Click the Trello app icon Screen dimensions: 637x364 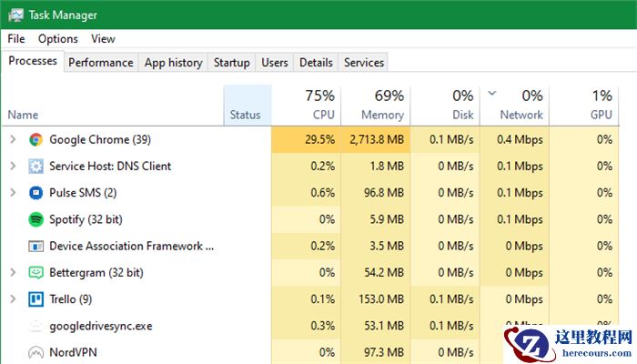pyautogui.click(x=35, y=299)
